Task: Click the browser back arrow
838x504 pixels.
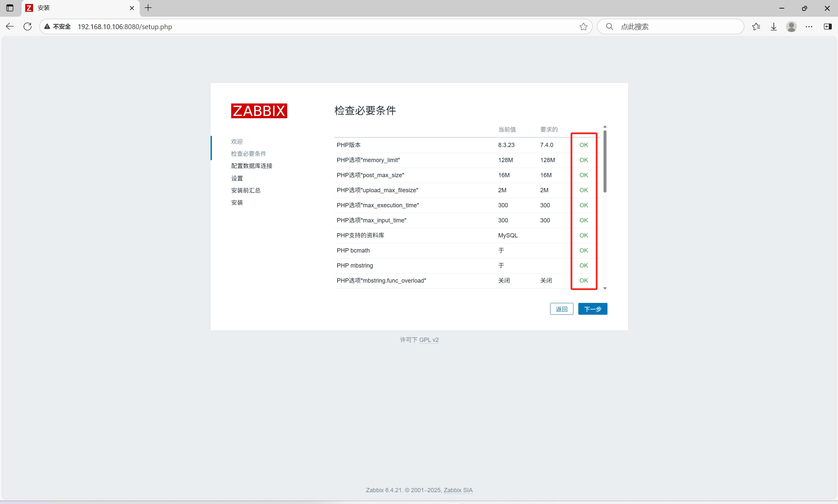Action: (x=9, y=27)
